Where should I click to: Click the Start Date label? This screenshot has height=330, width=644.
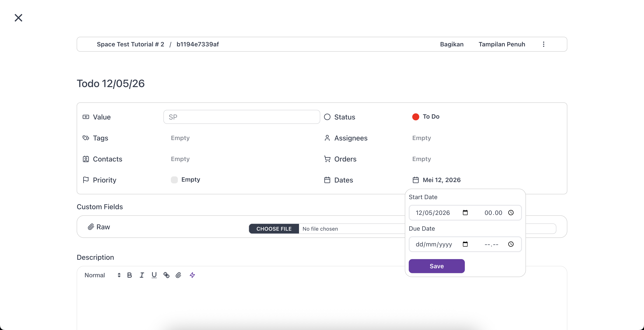423,197
